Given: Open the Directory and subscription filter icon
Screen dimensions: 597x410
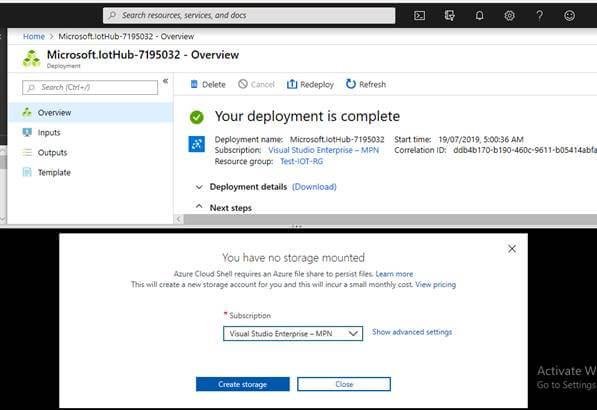Looking at the screenshot, I should click(x=449, y=16).
